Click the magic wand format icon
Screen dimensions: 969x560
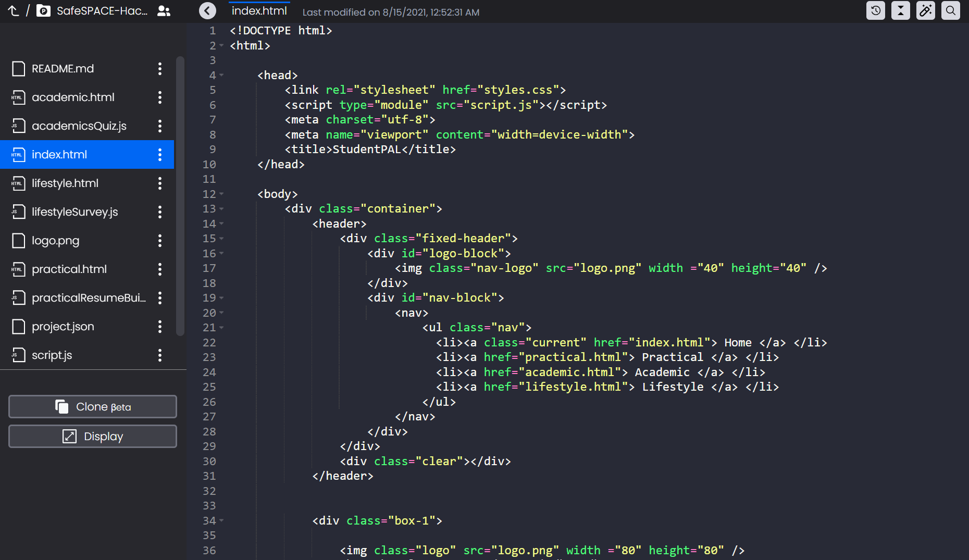coord(926,10)
